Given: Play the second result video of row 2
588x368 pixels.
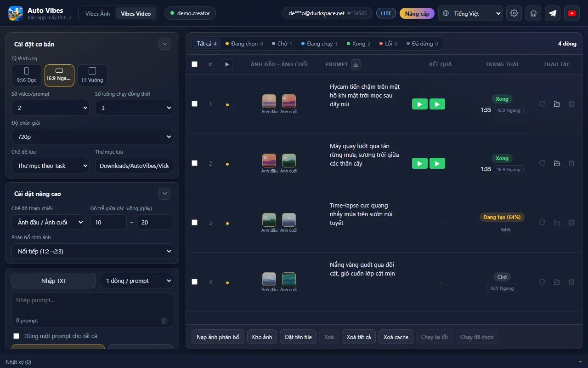Looking at the screenshot, I should [437, 163].
